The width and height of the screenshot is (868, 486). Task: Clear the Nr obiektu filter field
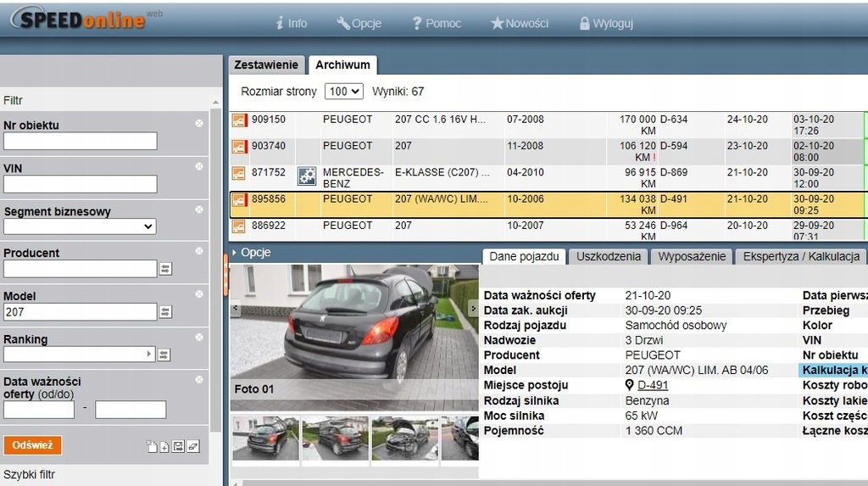pyautogui.click(x=199, y=124)
